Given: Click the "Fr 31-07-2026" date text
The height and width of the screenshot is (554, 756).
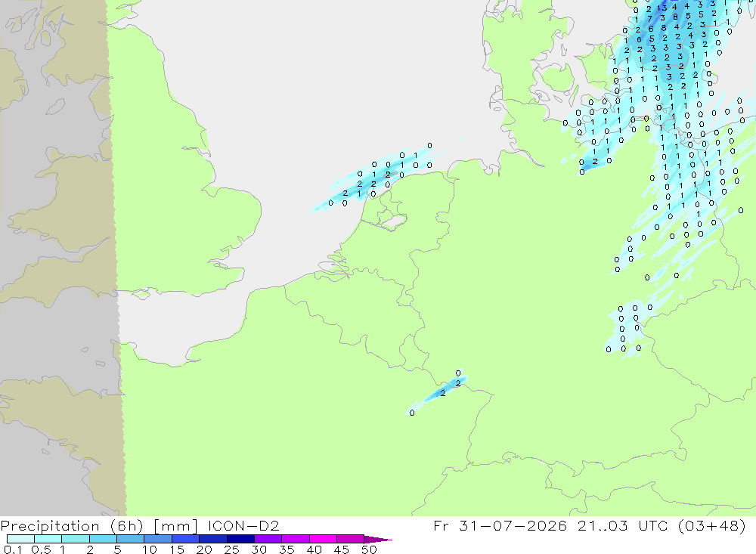Looking at the screenshot, I should pos(500,525).
